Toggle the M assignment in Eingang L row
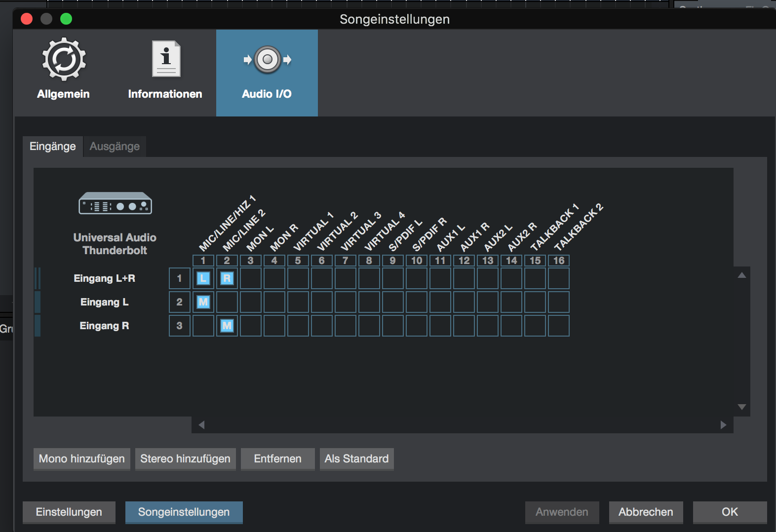 click(x=203, y=302)
